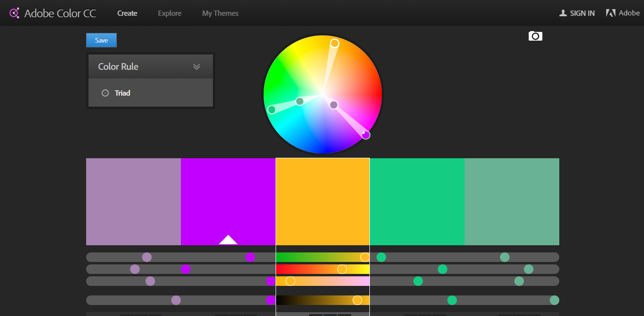644x316 pixels.
Task: Click the sage green knob on first slider row
Action: click(x=505, y=257)
